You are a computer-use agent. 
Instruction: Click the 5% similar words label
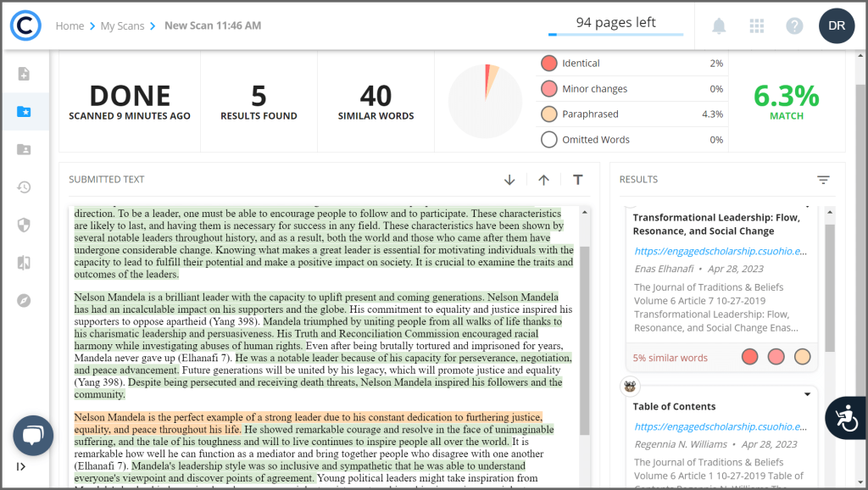[x=670, y=359]
